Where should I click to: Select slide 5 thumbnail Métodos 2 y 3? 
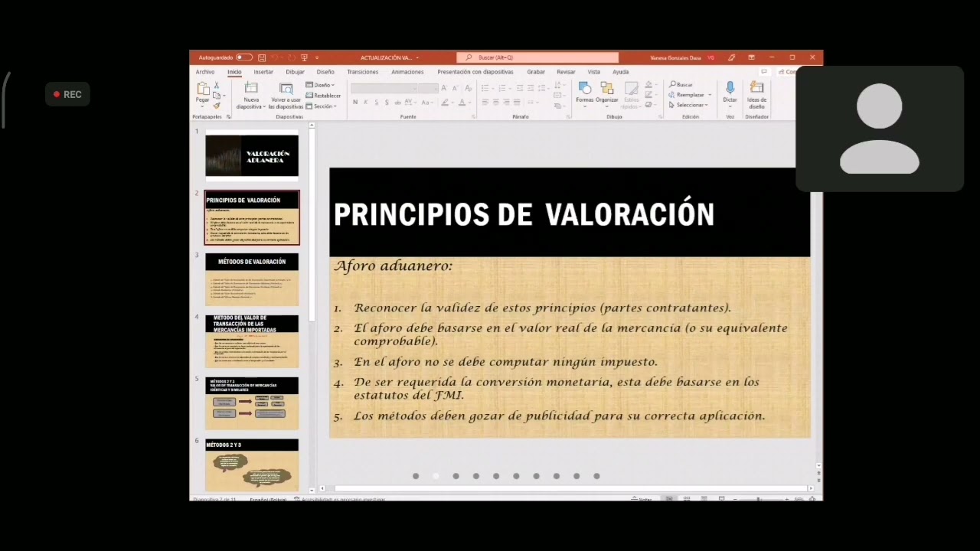point(252,403)
